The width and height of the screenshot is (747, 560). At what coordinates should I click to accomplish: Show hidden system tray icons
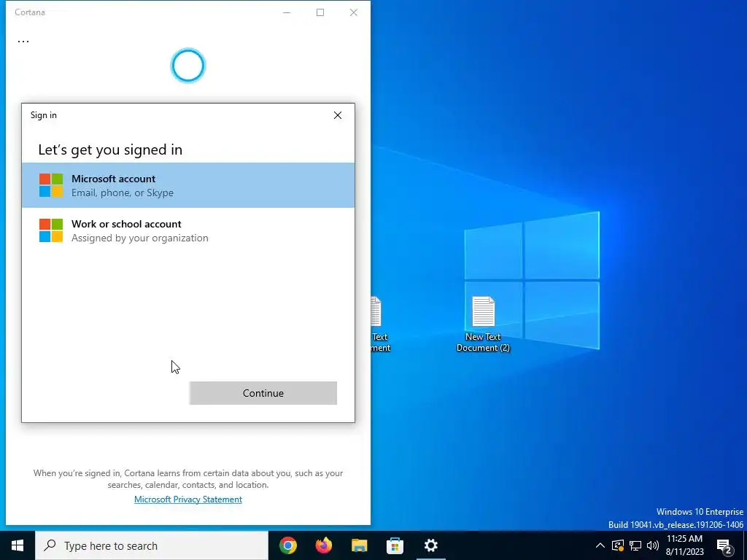tap(600, 545)
